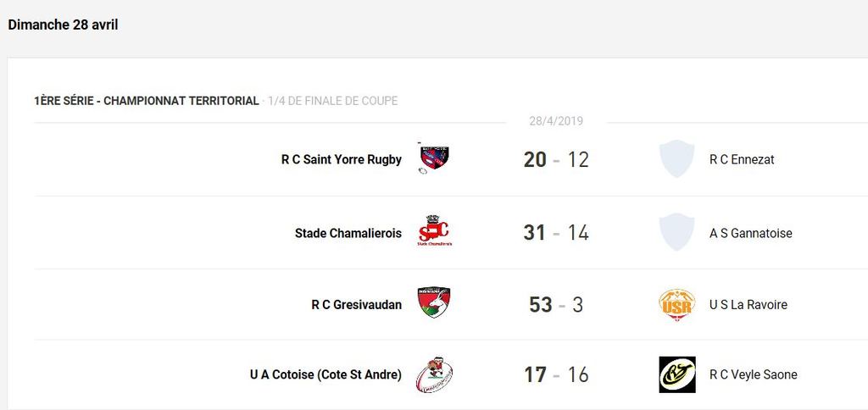Open 1ère Série - Championnat Territorial competition heading
The width and height of the screenshot is (868, 410).
pos(147,101)
